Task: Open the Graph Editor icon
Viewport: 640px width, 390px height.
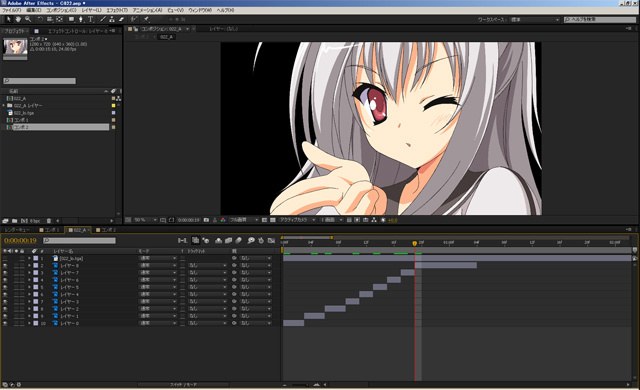Action: point(271,240)
